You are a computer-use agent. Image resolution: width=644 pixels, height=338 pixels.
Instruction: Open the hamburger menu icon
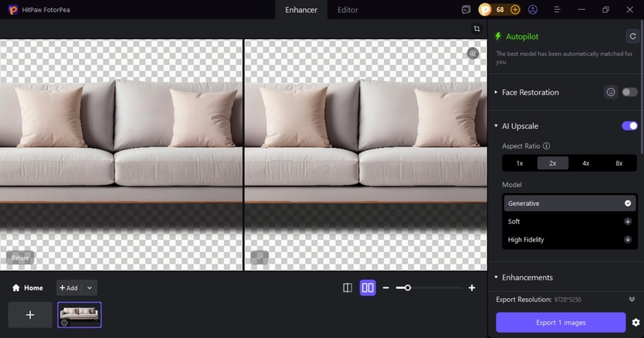point(557,10)
